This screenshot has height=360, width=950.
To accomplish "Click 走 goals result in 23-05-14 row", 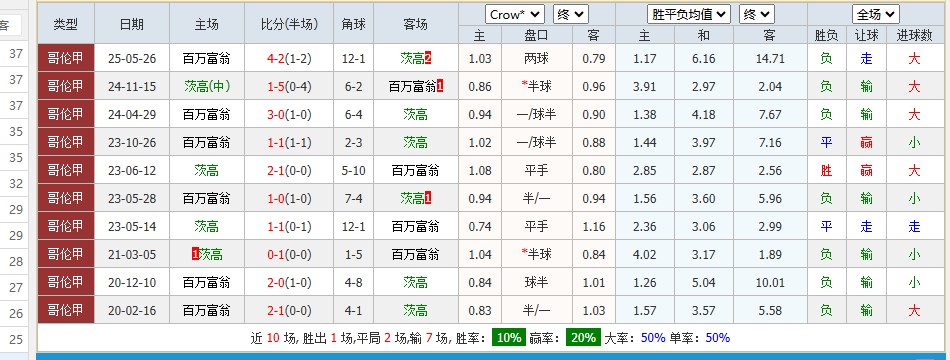I will click(914, 227).
